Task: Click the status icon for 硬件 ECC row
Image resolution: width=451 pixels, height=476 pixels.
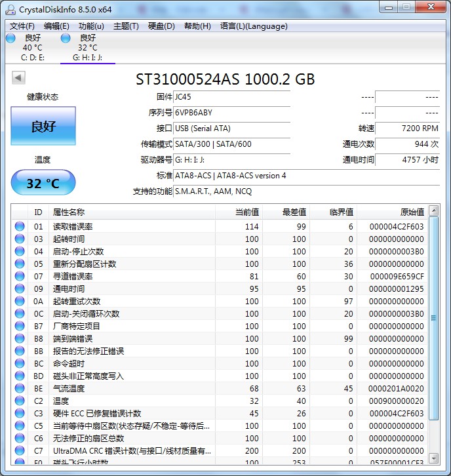Action: tap(20, 413)
